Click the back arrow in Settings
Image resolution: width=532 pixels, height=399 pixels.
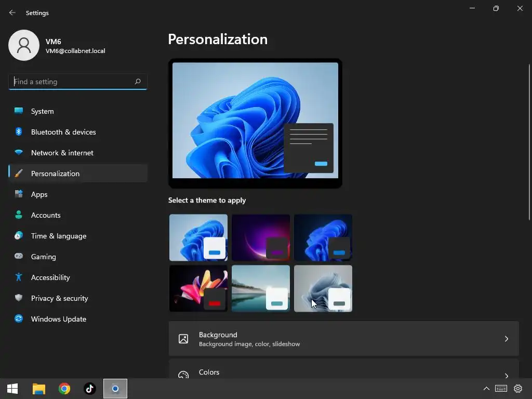[x=12, y=12]
